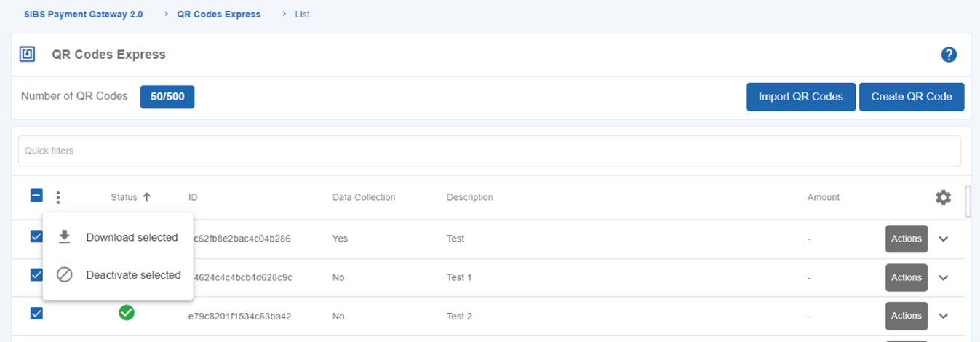The image size is (980, 342).
Task: Click the Import QR Codes button
Action: 801,97
